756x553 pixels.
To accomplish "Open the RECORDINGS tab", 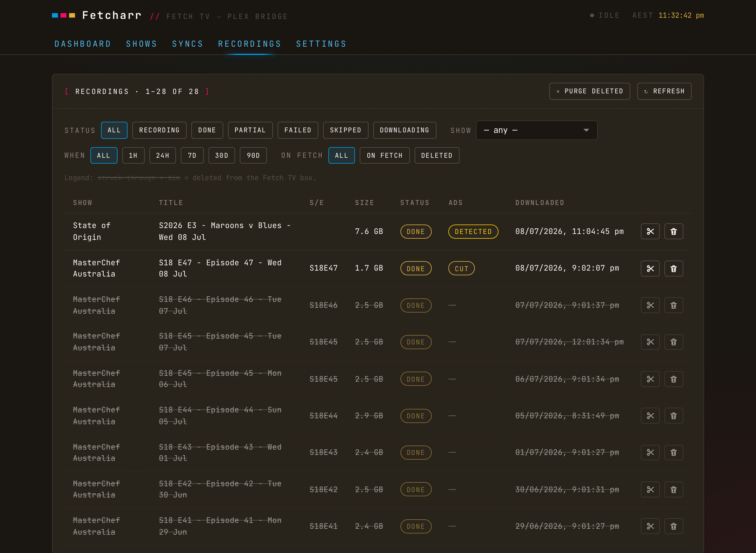I will (x=250, y=44).
